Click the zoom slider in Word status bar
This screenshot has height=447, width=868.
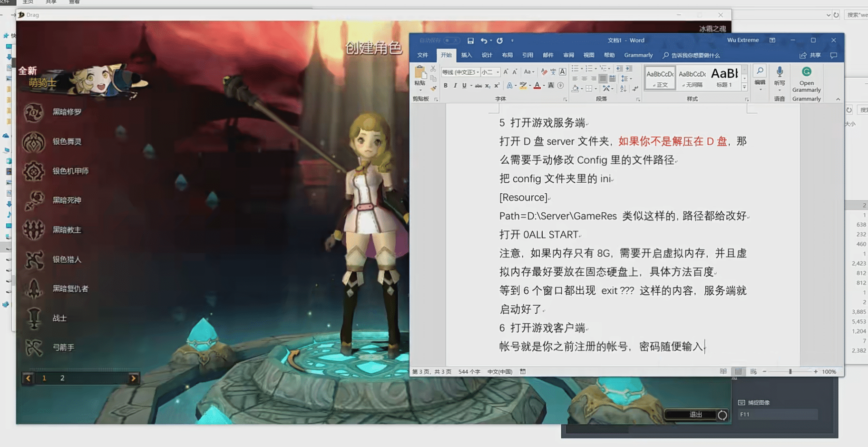click(790, 372)
